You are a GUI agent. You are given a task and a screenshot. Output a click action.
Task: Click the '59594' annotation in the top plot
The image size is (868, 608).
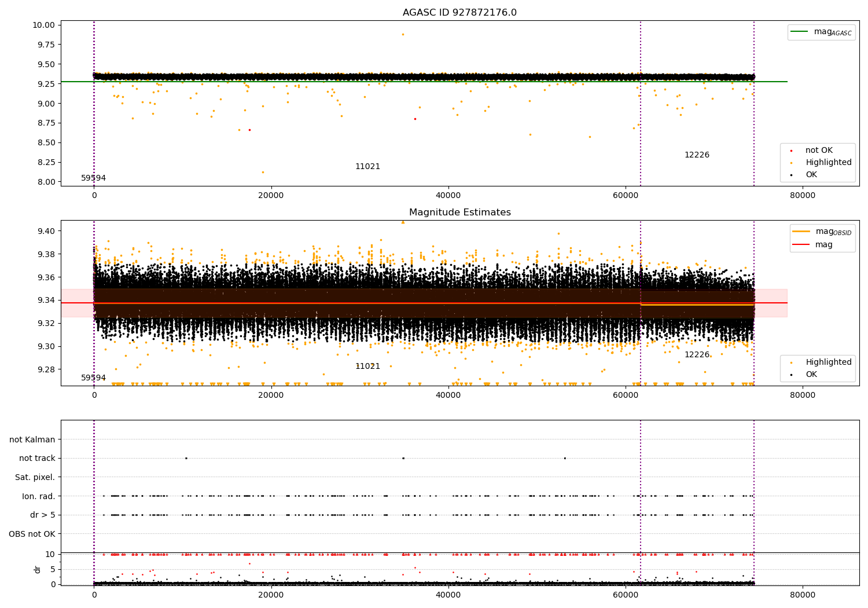tap(93, 178)
